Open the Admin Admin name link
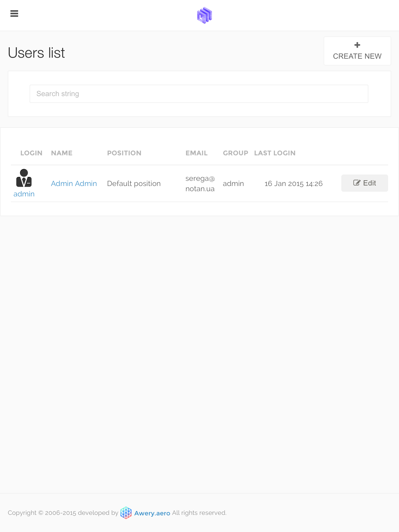 click(74, 184)
